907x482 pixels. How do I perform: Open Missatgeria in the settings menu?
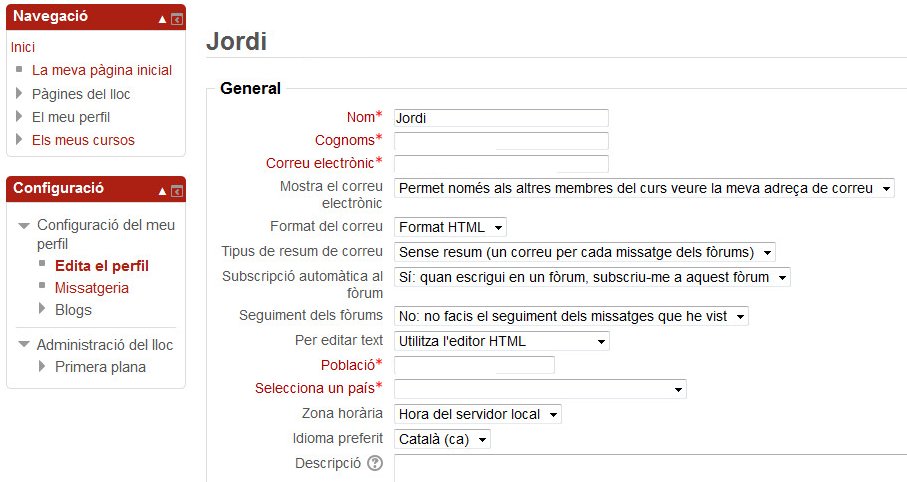(x=92, y=288)
